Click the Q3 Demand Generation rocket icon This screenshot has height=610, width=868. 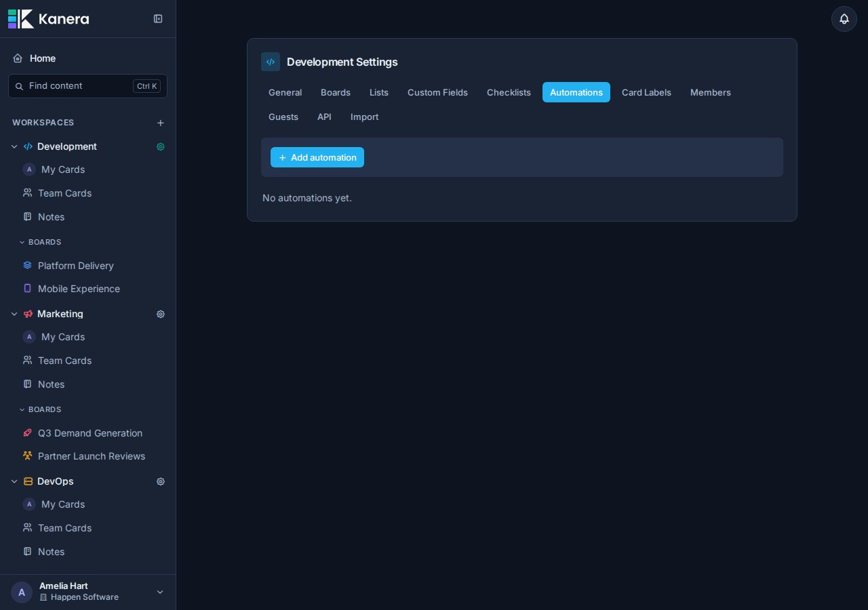[x=27, y=433]
